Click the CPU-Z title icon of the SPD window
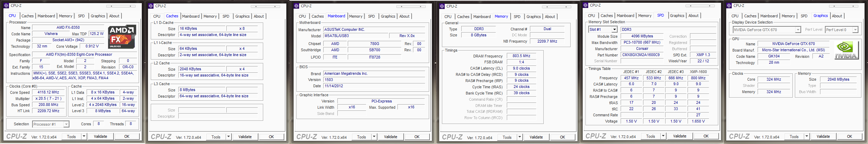Viewport: 868px width, 144px height. pyautogui.click(x=585, y=5)
